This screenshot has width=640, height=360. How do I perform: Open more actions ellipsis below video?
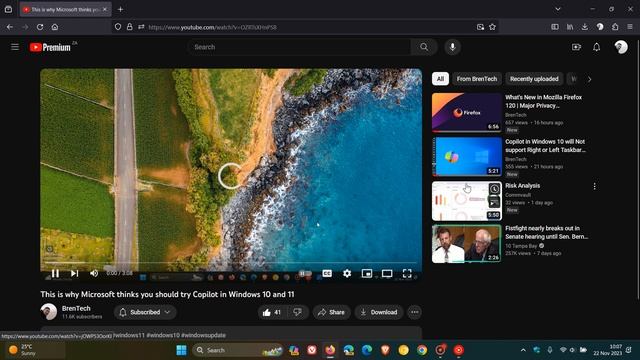point(415,312)
